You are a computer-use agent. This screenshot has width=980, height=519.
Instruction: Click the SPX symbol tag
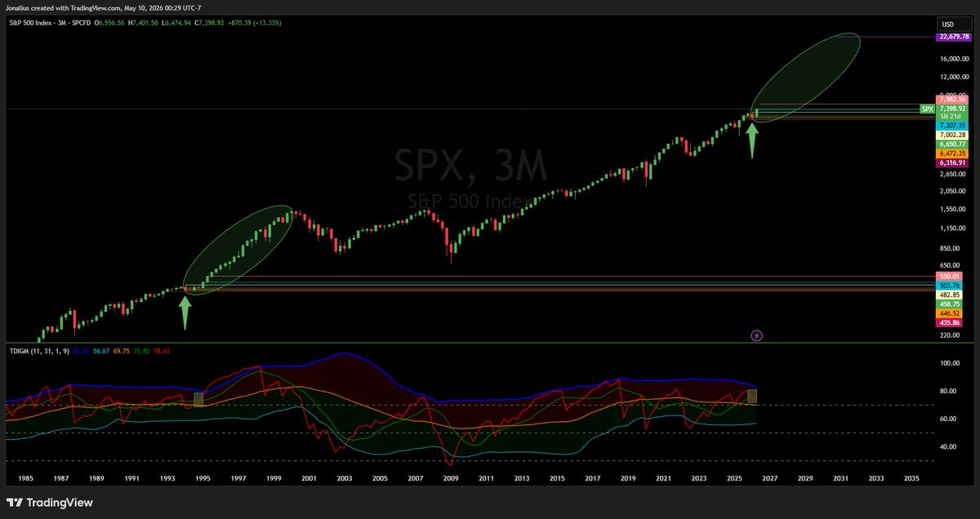(x=927, y=109)
